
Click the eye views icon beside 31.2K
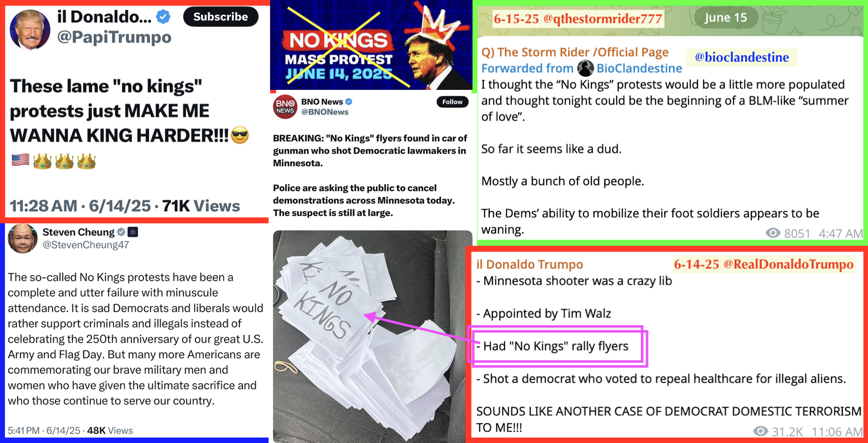pyautogui.click(x=760, y=431)
